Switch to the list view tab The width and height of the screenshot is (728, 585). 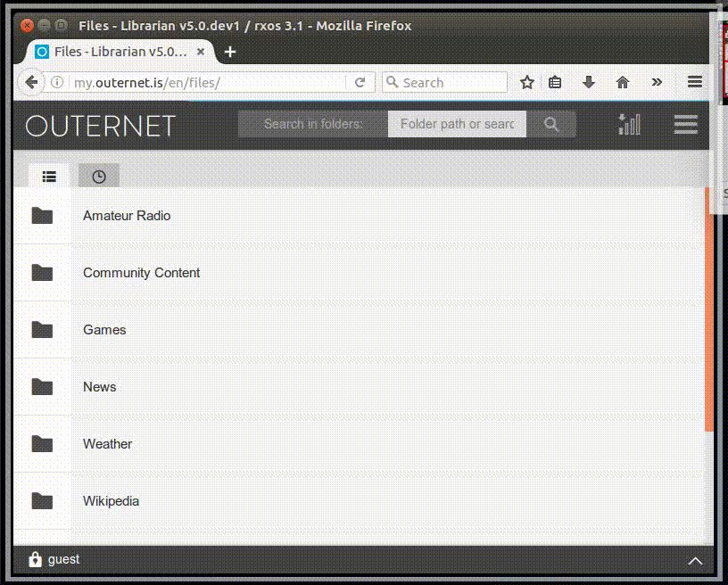49,176
